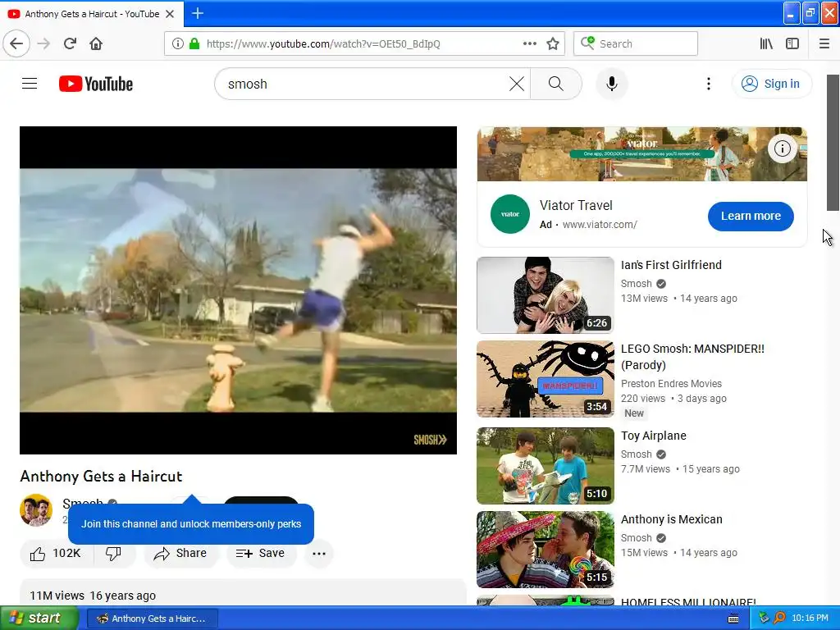Show sidebars icon in Firefox toolbar
This screenshot has height=630, width=840.
pyautogui.click(x=792, y=43)
